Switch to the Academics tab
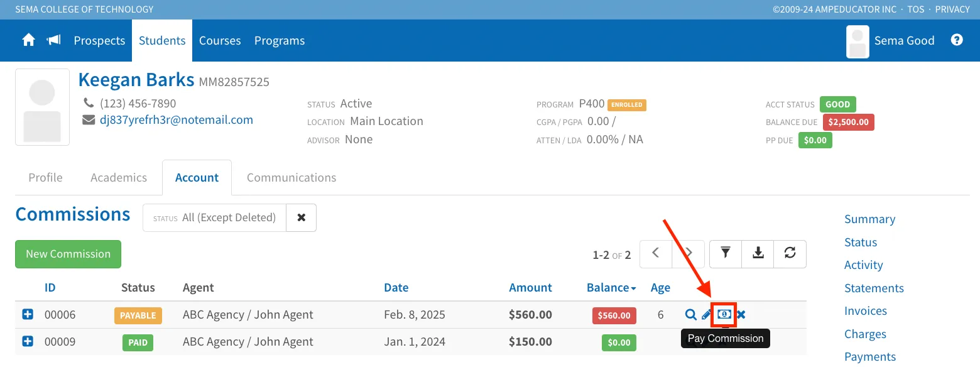The width and height of the screenshot is (980, 367). pos(119,178)
